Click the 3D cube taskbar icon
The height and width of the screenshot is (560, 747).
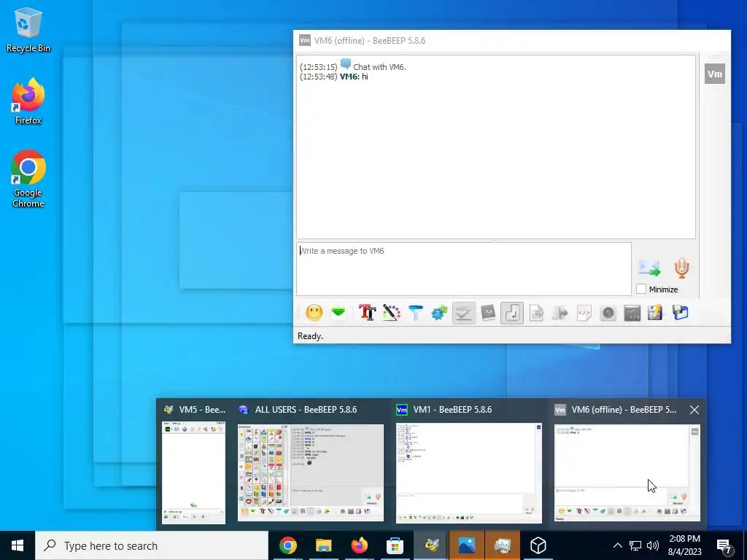point(538,545)
